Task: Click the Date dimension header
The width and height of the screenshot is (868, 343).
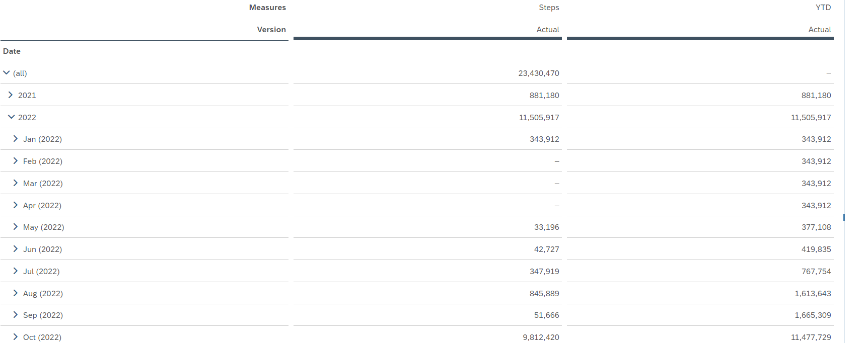Action: pos(12,51)
